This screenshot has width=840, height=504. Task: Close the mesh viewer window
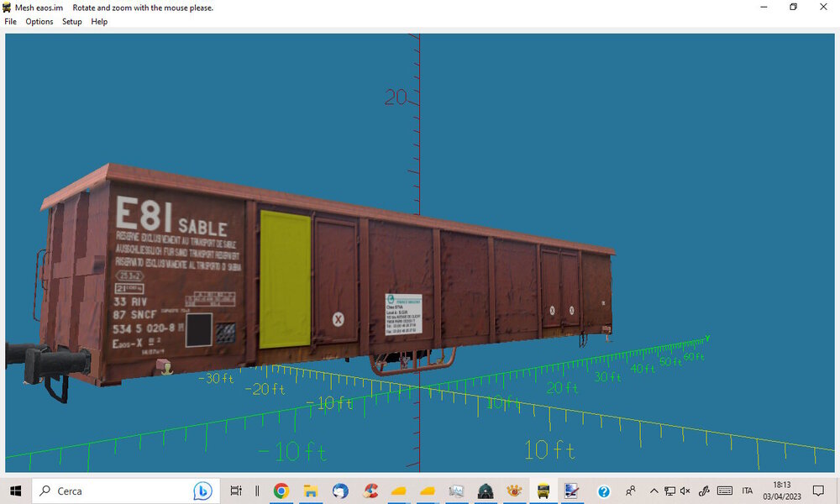[823, 7]
